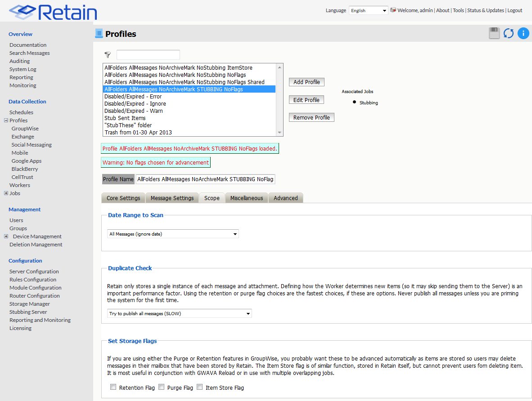The image size is (532, 401).
Task: Click the filter funnel icon
Action: point(108,54)
